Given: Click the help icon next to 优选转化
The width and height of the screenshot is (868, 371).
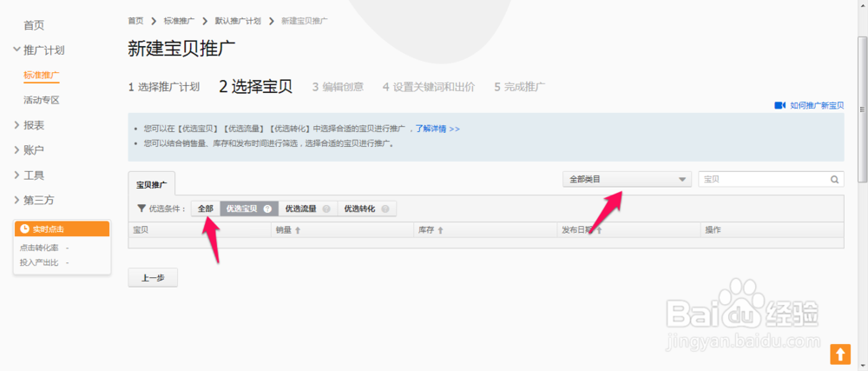Looking at the screenshot, I should (x=385, y=209).
